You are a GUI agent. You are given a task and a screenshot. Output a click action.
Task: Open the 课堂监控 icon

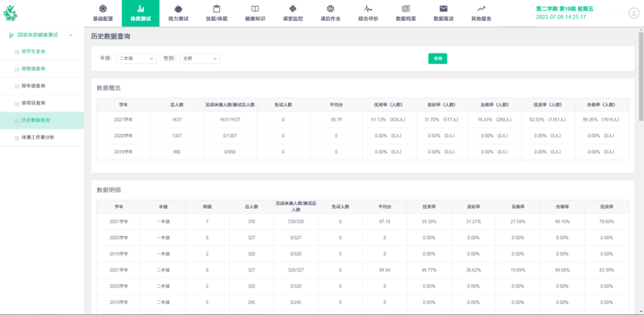[293, 8]
